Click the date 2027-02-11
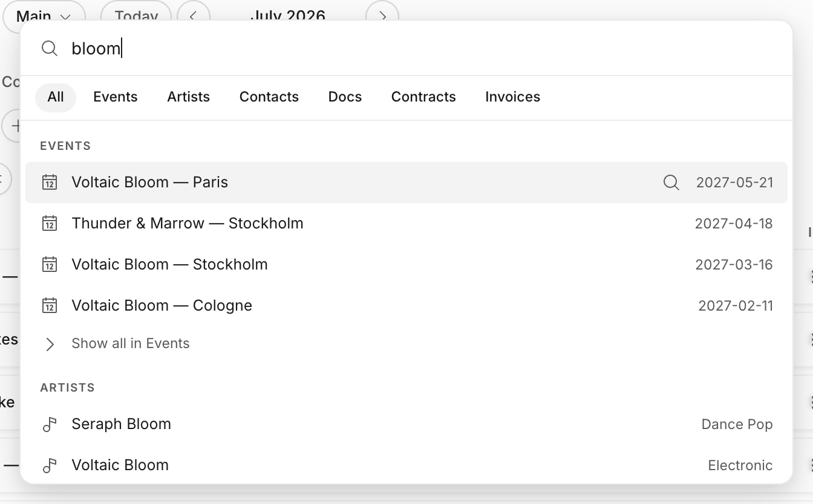The width and height of the screenshot is (813, 504). 736,306
